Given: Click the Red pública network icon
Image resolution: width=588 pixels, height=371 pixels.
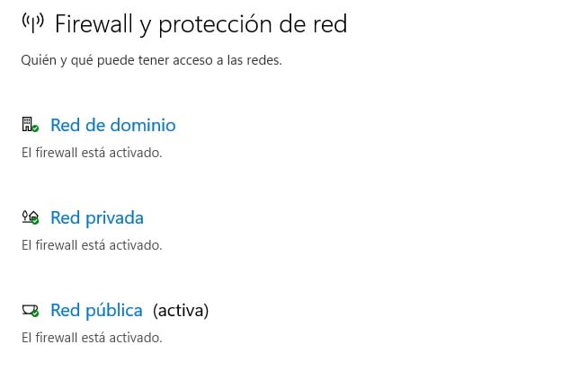Looking at the screenshot, I should tap(29, 310).
